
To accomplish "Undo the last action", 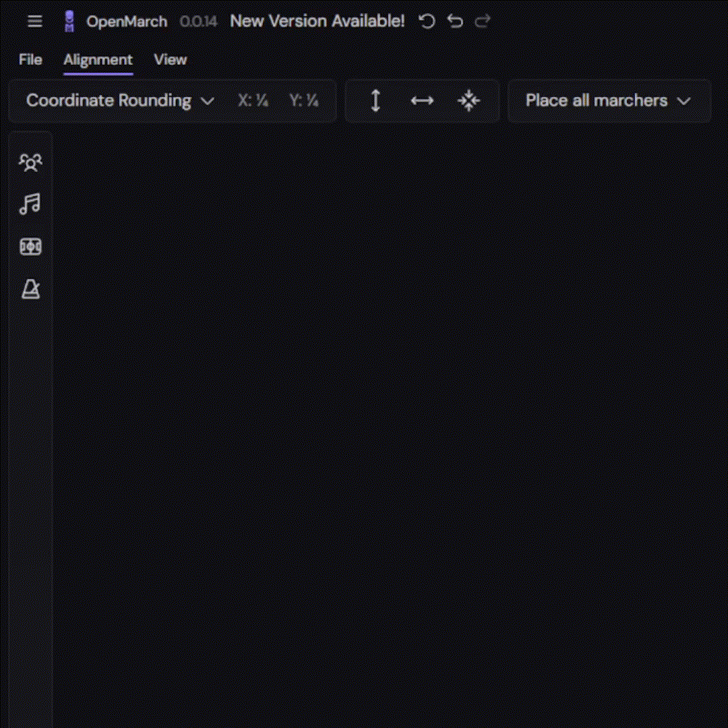I will click(455, 22).
